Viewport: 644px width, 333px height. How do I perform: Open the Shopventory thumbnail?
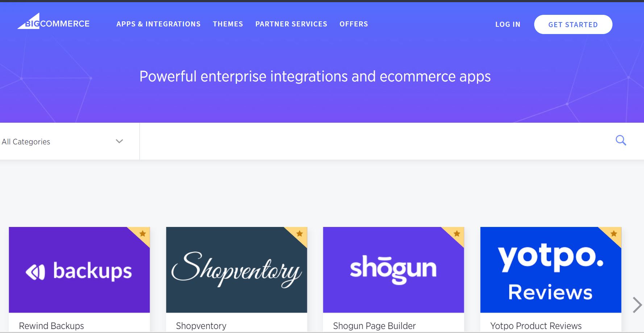[x=236, y=270]
